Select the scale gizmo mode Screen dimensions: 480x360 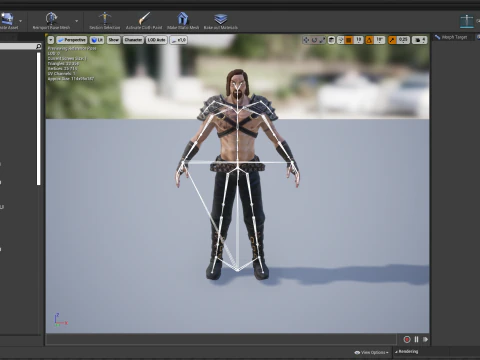[322, 40]
